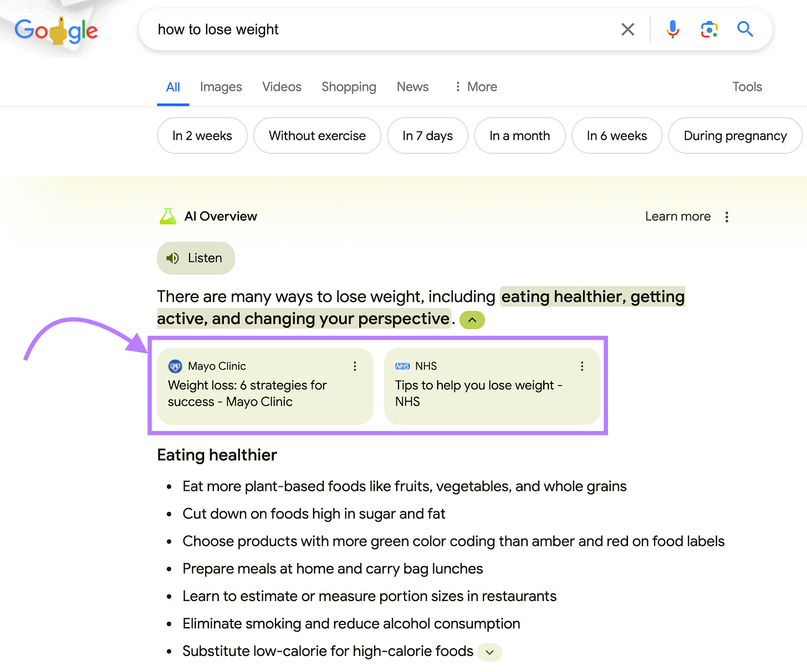Click 'Eliminate smoking and reduce alcohol' bullet
807x672 pixels.
click(351, 624)
